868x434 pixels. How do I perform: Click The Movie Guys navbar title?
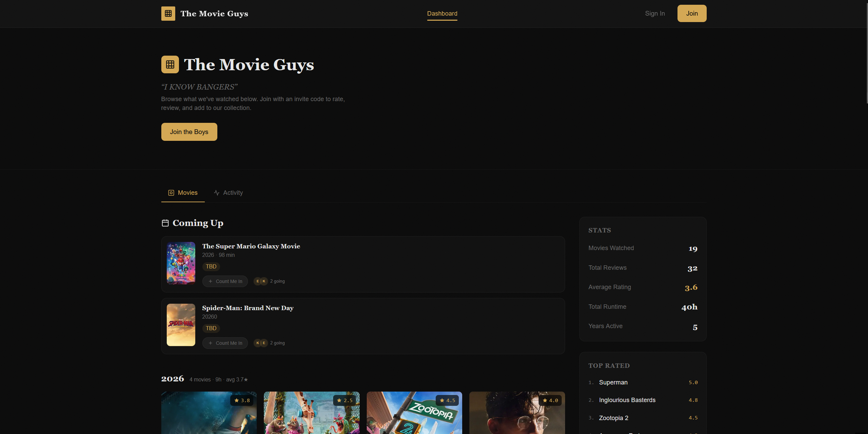coord(214,14)
